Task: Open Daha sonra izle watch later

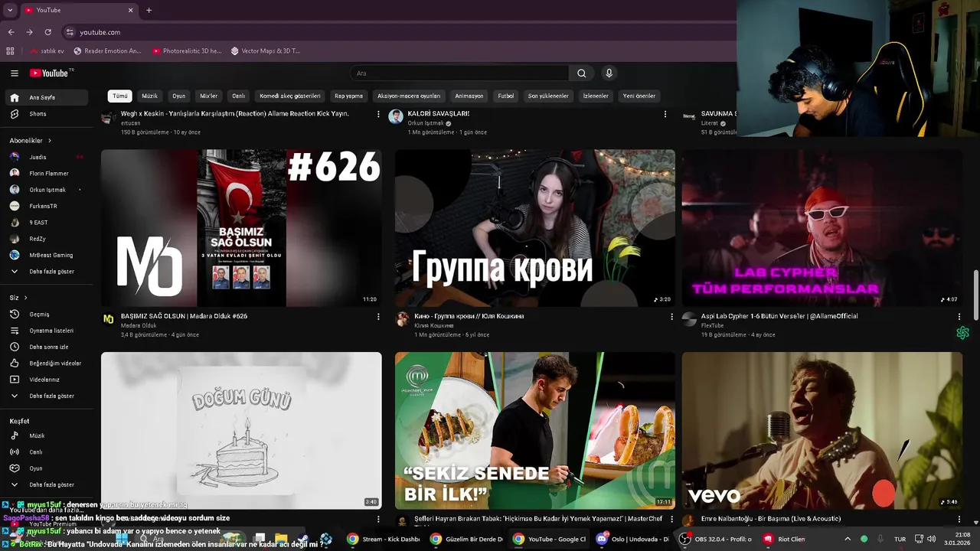Action: click(x=47, y=347)
